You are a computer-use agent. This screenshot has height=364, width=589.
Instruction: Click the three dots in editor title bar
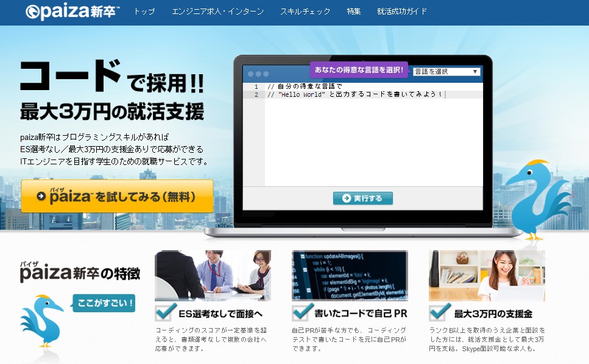(x=258, y=74)
